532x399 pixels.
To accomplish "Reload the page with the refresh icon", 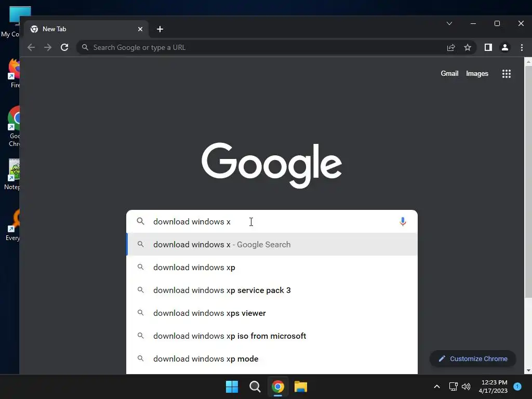I will [x=64, y=47].
